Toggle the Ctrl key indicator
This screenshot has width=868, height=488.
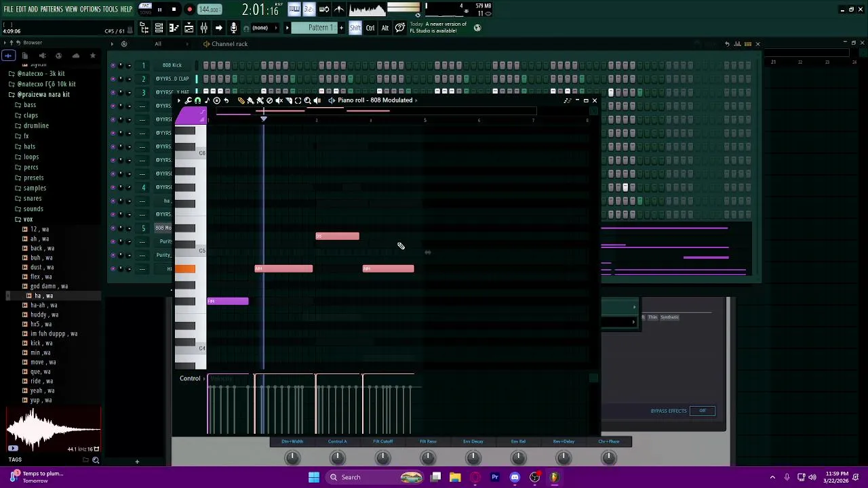(x=370, y=28)
